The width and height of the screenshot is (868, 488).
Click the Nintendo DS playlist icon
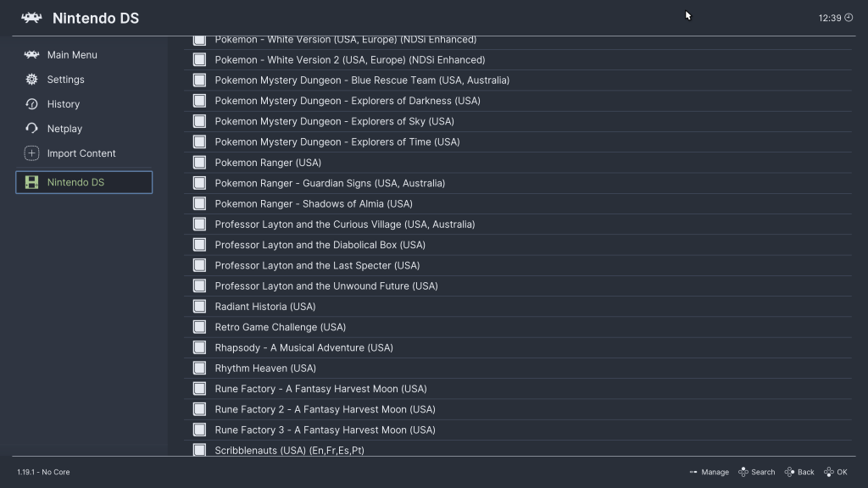click(x=31, y=182)
